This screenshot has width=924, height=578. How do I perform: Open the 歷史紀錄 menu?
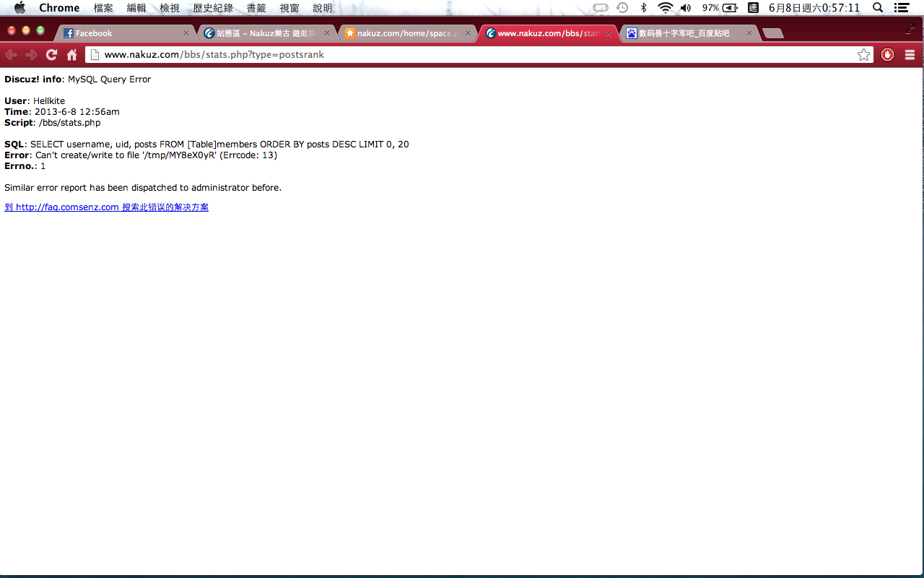[212, 8]
